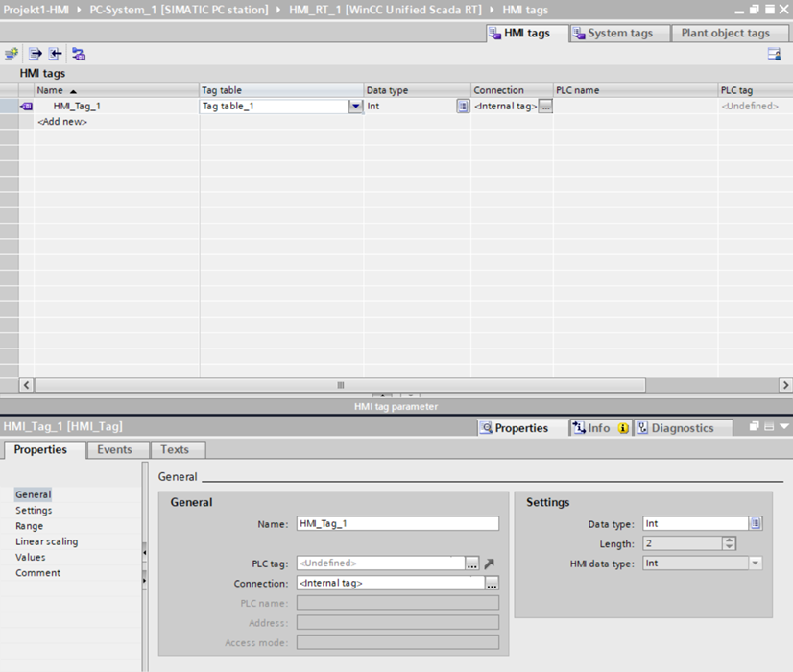
Task: Select Linear scaling in the properties list
Action: (46, 541)
